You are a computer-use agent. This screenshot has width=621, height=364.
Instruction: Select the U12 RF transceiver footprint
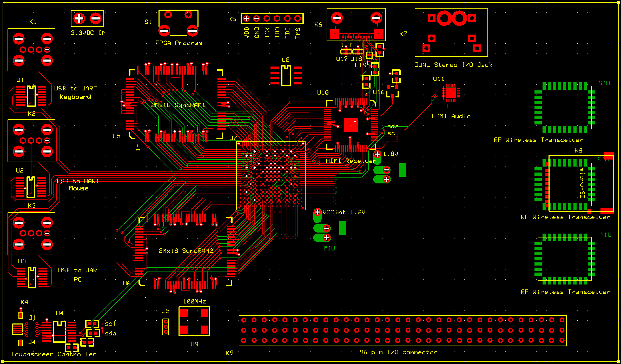[x=565, y=107]
